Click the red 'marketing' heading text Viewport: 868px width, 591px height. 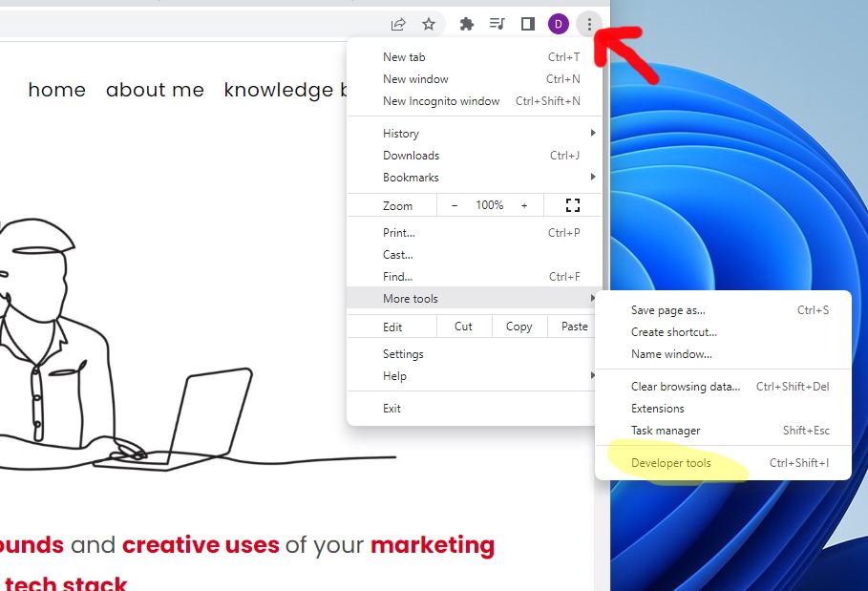coord(433,546)
